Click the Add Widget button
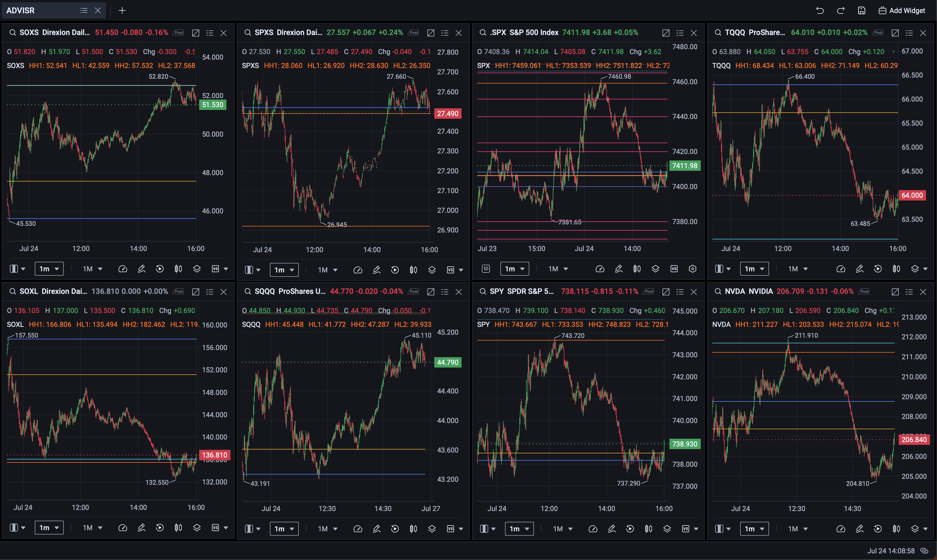 click(x=901, y=10)
